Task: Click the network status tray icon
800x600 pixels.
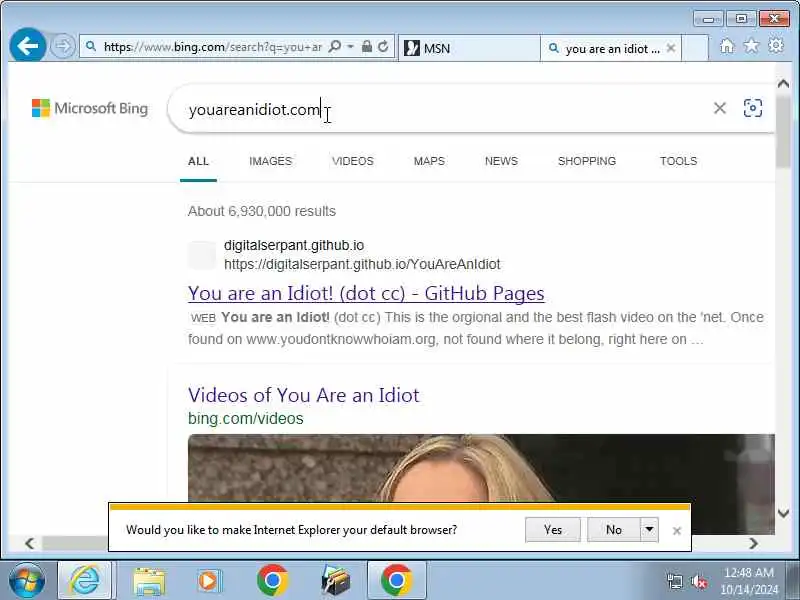Action: point(674,581)
